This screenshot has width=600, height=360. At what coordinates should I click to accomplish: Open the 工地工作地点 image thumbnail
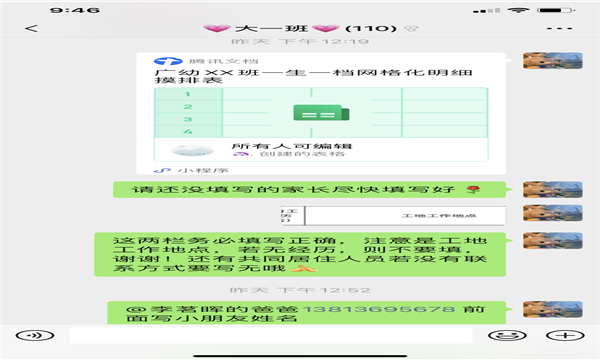tap(393, 216)
